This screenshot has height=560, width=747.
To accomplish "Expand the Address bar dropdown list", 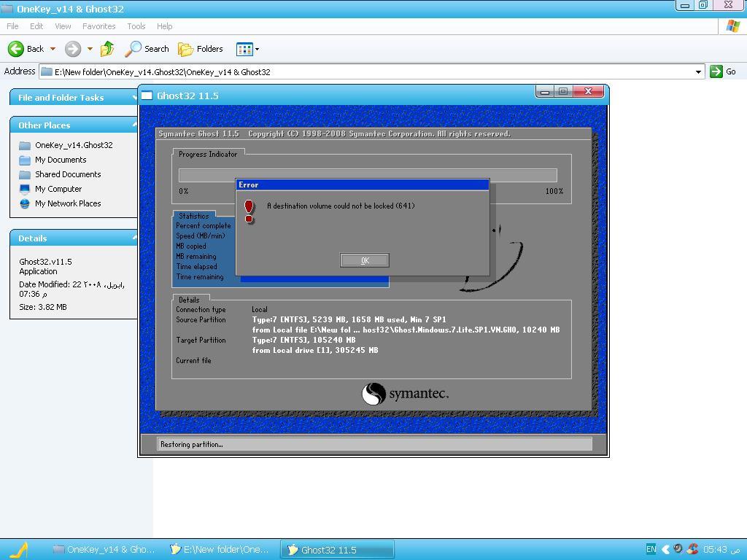I will pos(698,72).
